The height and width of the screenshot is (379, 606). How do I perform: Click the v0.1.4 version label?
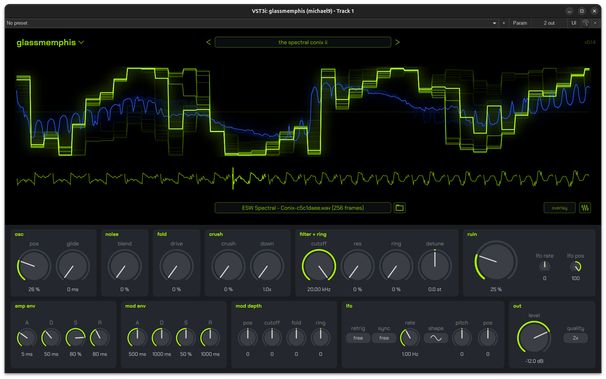coord(590,42)
